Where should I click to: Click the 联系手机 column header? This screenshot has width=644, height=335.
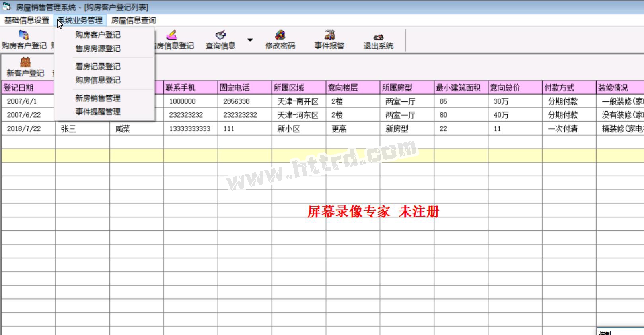[191, 87]
